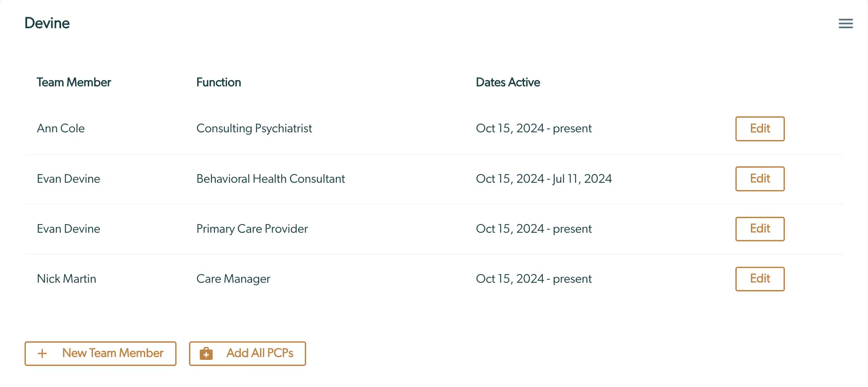This screenshot has width=868, height=387.
Task: Click the Add All PCPs button
Action: click(247, 354)
